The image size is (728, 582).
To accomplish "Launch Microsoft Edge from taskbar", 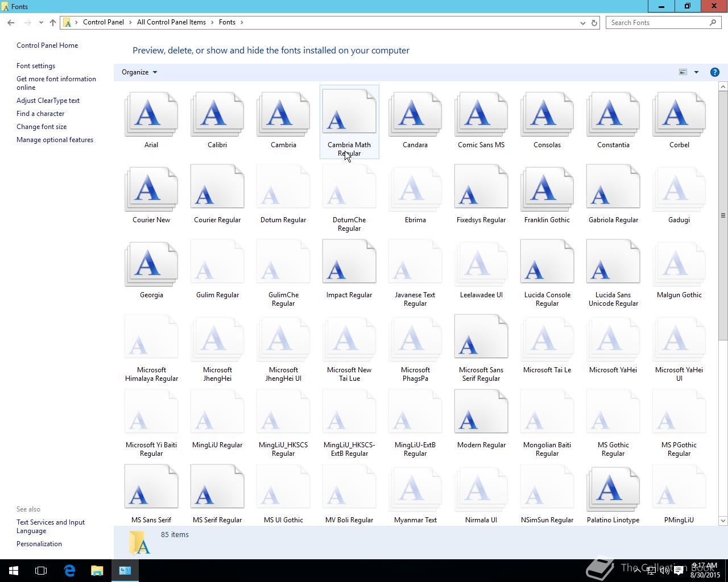I will (x=69, y=571).
